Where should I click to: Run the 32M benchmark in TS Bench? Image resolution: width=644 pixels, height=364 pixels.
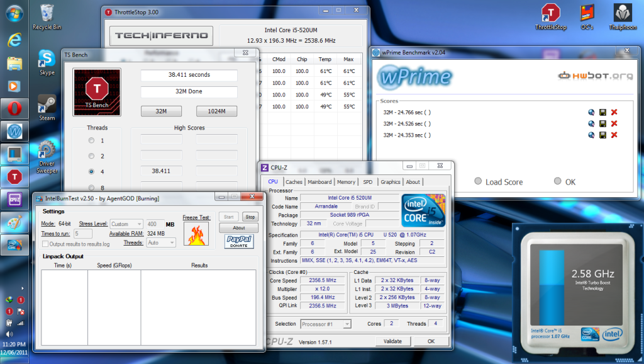coord(161,111)
